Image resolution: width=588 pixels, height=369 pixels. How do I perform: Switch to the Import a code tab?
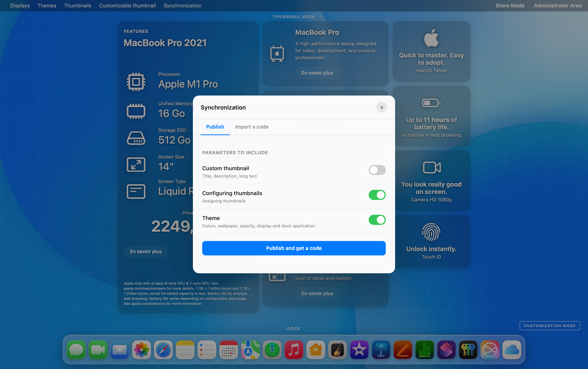252,127
